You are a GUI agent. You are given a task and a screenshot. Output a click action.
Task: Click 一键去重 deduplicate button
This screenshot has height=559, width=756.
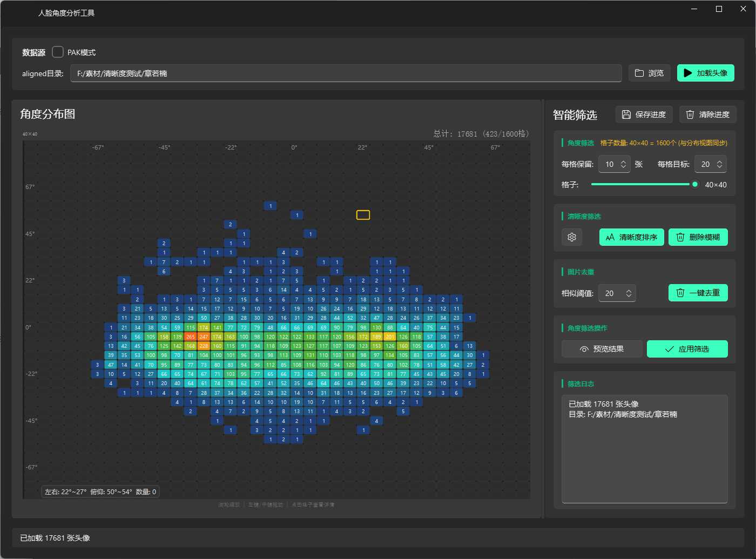tap(698, 293)
